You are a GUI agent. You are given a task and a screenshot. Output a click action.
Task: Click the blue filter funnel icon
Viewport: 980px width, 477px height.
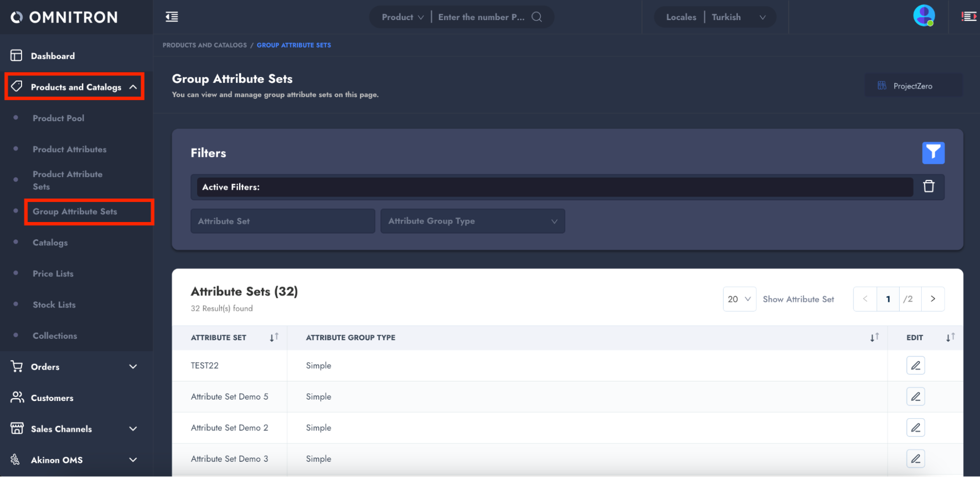coord(933,153)
